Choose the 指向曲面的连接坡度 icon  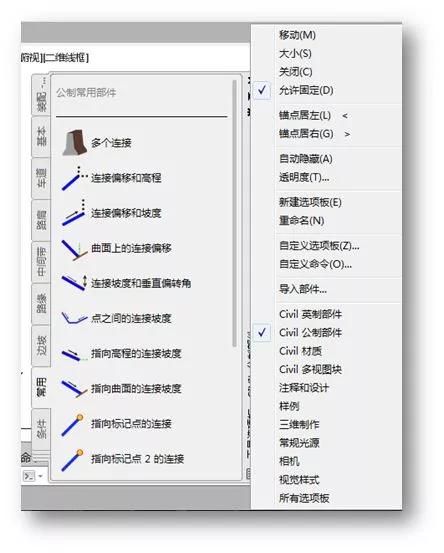(x=74, y=389)
